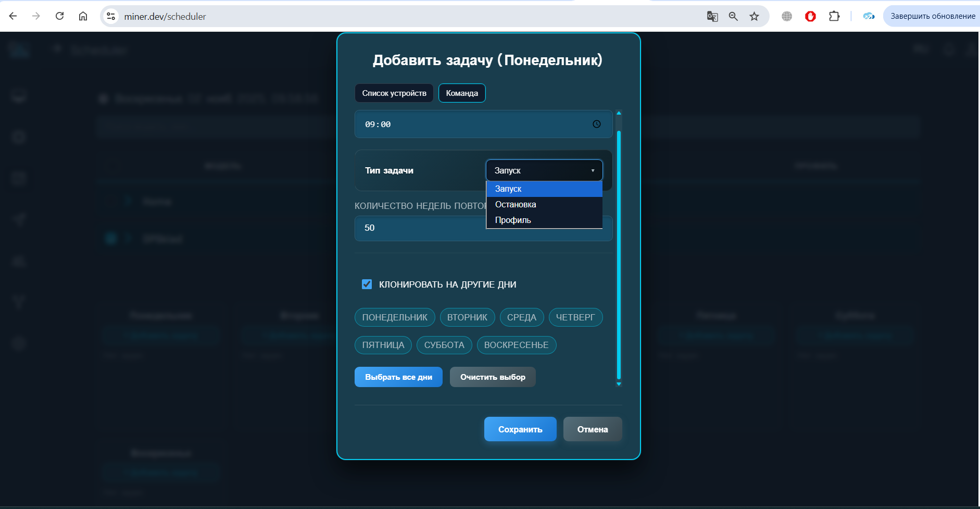This screenshot has width=980, height=509.
Task: Toggle the ПЯТНИЦА day chip
Action: [x=383, y=345]
